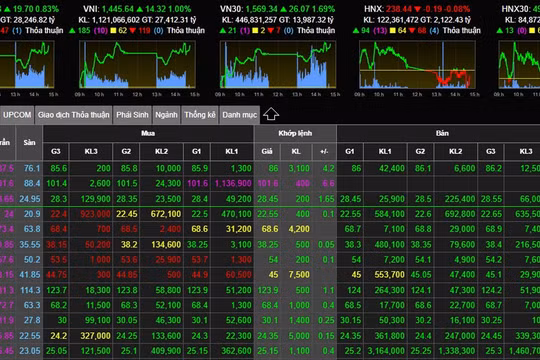Image resolution: width=540 pixels, height=360 pixels.
Task: Click the Bán group header
Action: (x=442, y=133)
